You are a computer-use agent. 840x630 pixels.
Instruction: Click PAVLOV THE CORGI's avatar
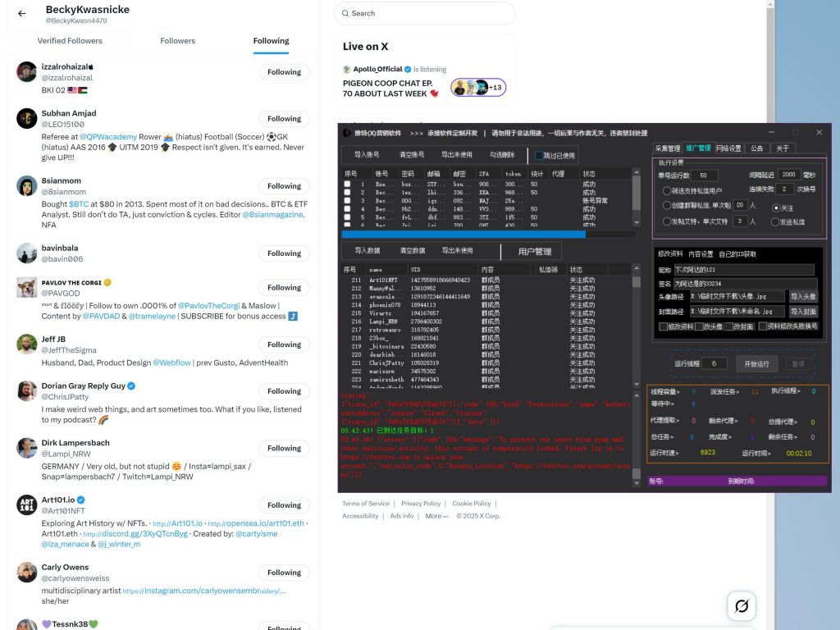coord(26,287)
